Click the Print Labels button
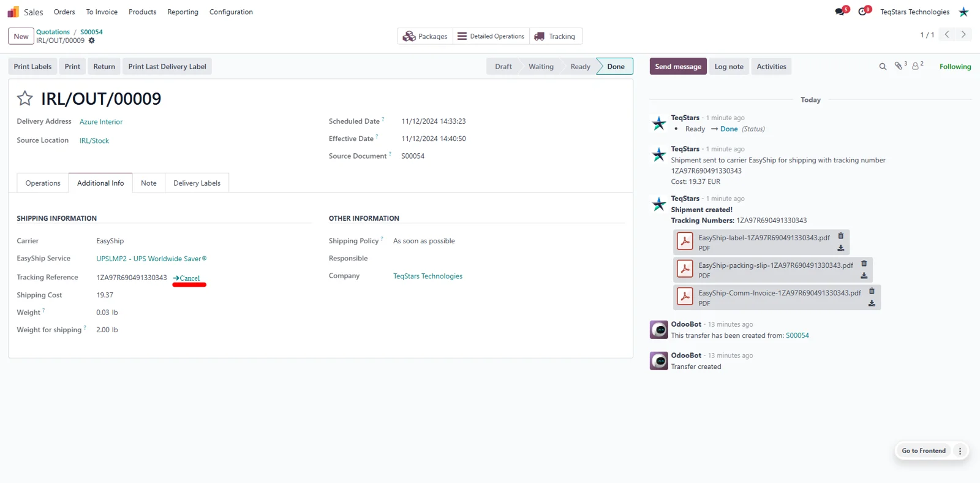Viewport: 980px width, 483px height. (x=33, y=66)
